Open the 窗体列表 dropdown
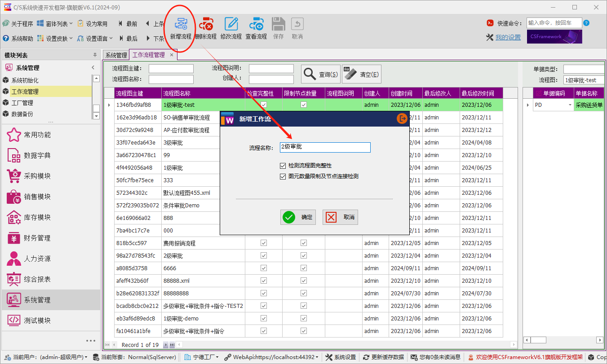 pyautogui.click(x=56, y=24)
